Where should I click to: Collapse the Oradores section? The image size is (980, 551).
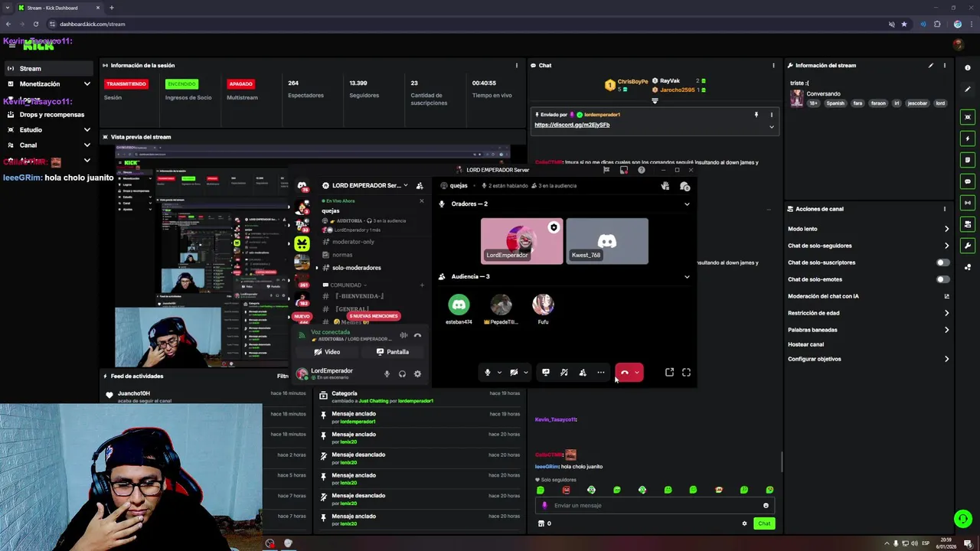(687, 204)
